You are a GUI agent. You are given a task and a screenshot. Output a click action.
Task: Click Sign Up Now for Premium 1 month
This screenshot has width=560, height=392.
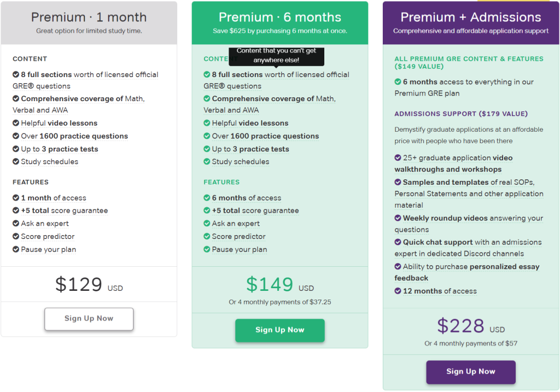[x=89, y=318]
